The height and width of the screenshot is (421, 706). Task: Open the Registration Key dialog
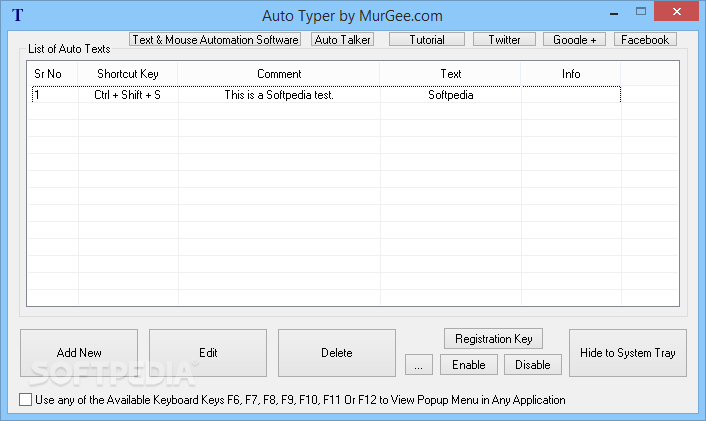point(493,339)
